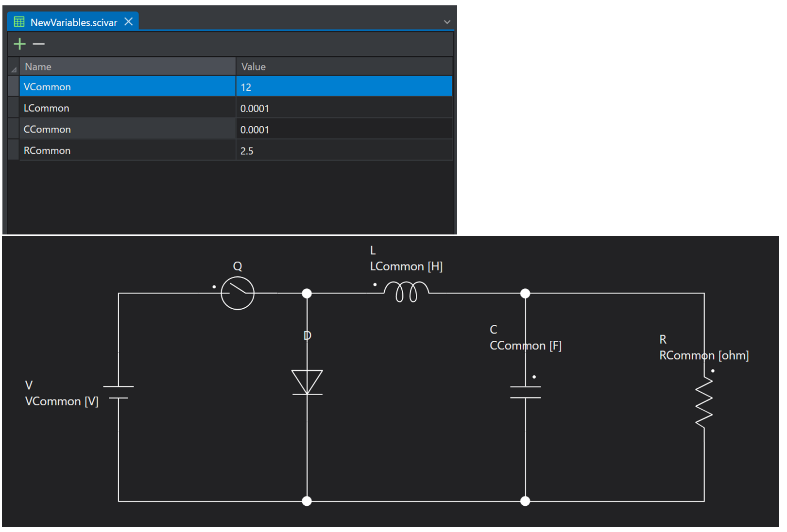The height and width of the screenshot is (532, 787).
Task: Open the tab list dropdown chevron
Action: (447, 22)
